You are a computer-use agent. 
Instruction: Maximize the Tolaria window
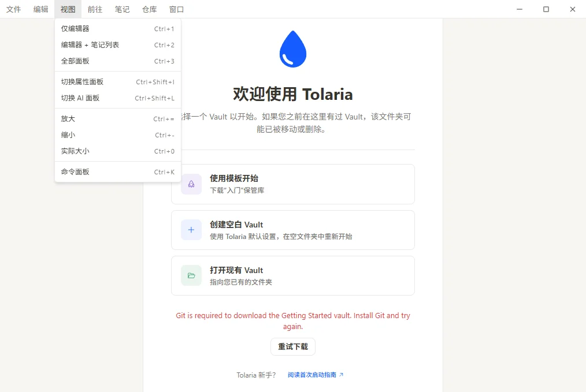point(546,9)
